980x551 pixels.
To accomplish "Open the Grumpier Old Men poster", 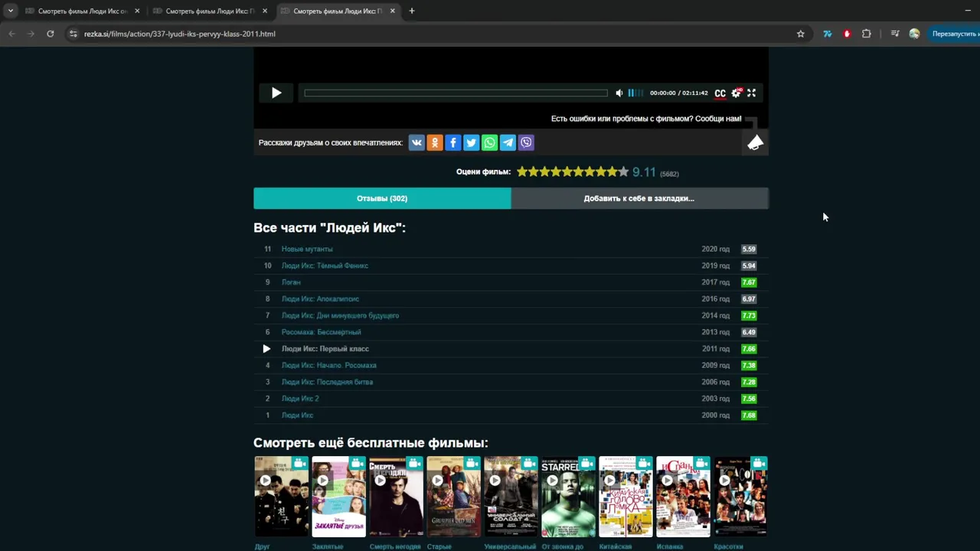I will 453,497.
